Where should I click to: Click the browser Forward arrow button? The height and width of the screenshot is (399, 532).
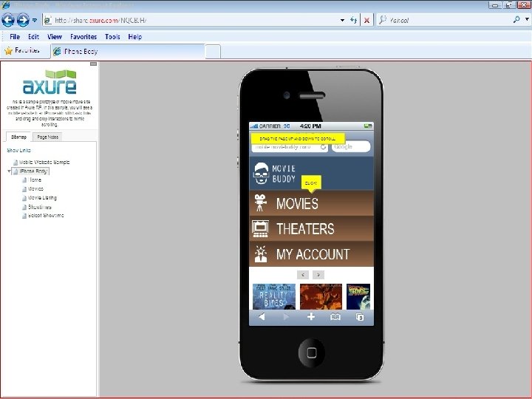click(x=23, y=20)
